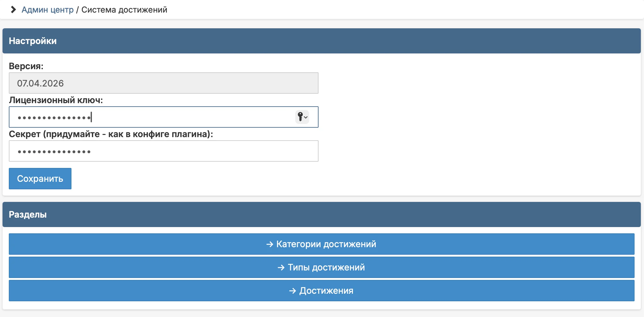This screenshot has width=644, height=317.
Task: Save settings with the Сохранить button
Action: [40, 179]
